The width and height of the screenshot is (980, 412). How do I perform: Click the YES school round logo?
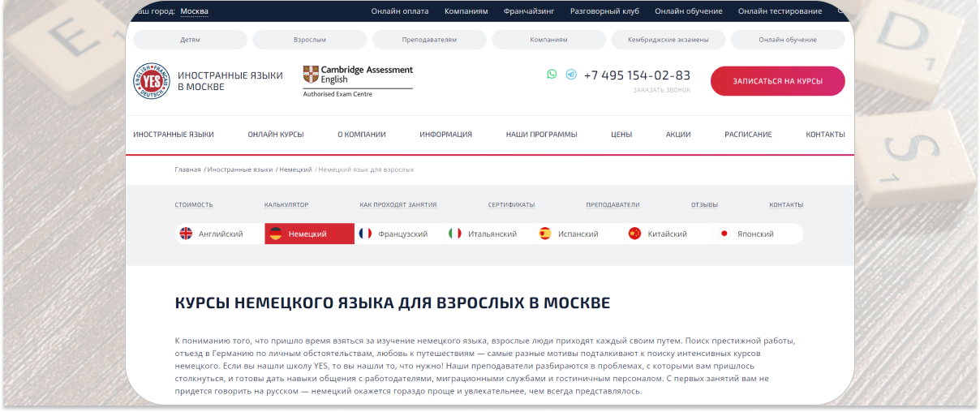[151, 81]
